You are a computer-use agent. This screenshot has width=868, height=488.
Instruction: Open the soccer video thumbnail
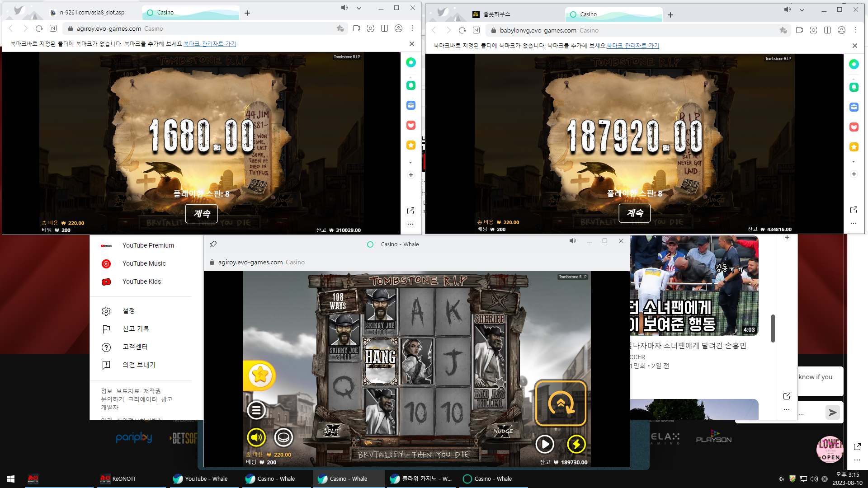694,285
